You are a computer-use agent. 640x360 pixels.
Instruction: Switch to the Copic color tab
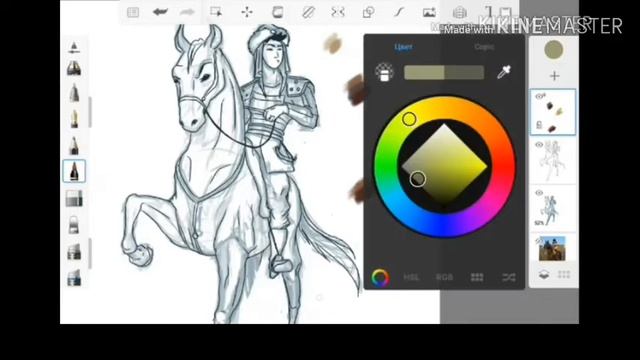click(484, 47)
